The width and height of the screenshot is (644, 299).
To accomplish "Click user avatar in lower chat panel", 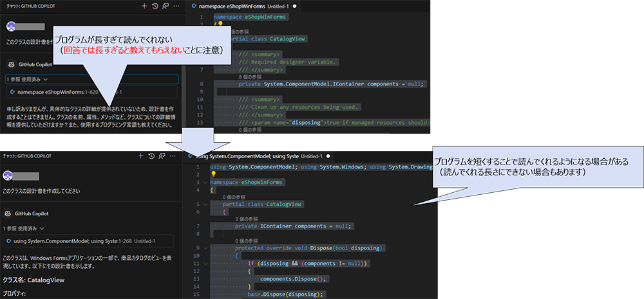I will coord(8,176).
